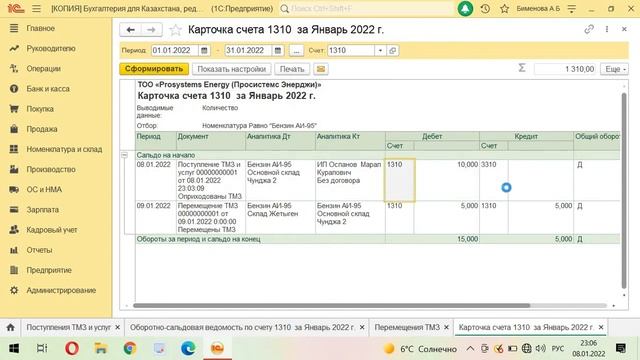Open Windows Start menu

tap(13, 349)
